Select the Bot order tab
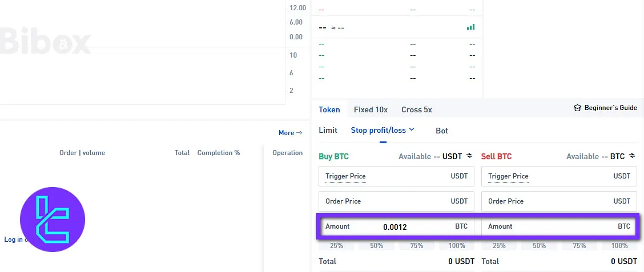The width and height of the screenshot is (644, 272). coord(442,131)
